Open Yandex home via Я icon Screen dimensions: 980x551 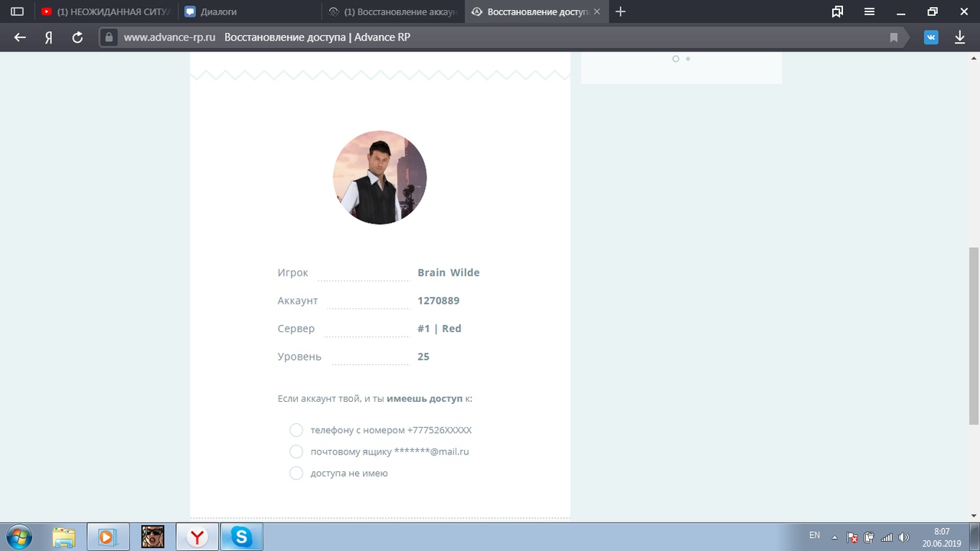(48, 37)
